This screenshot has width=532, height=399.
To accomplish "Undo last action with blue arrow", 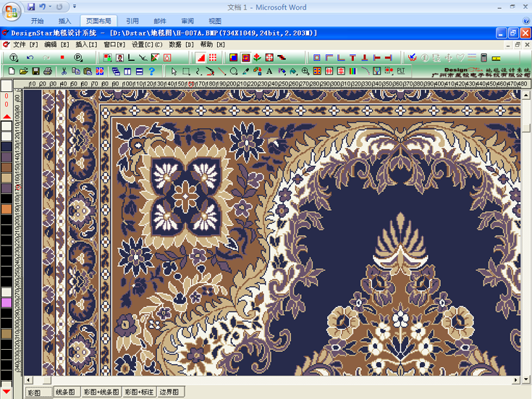I will click(x=30, y=58).
